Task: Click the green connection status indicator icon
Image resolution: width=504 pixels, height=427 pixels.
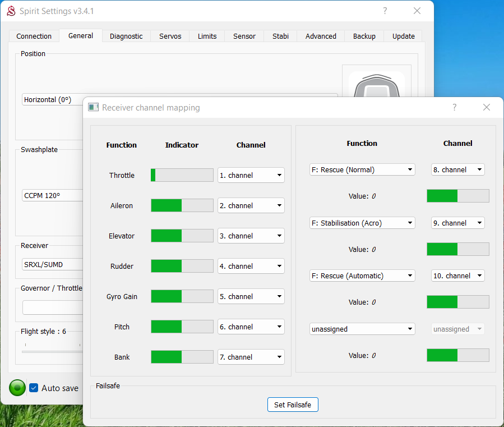Action: (17, 388)
